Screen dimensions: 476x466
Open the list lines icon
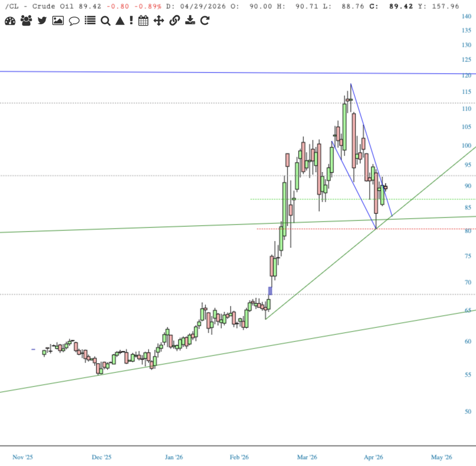click(90, 21)
